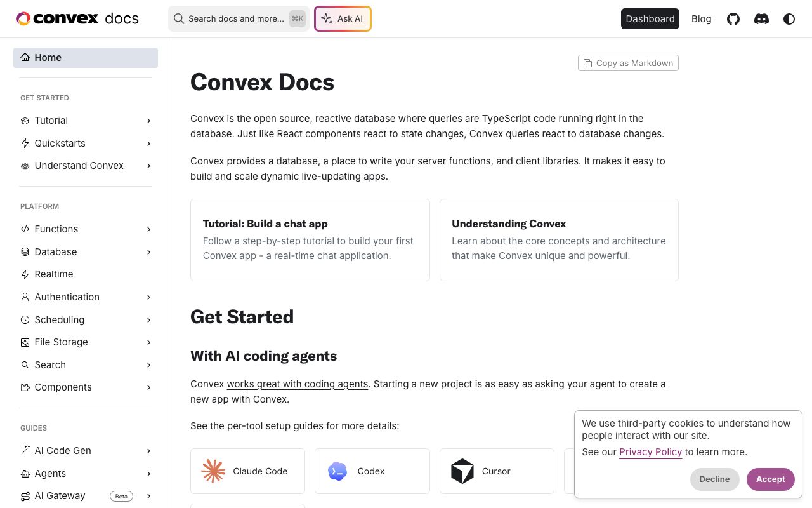Click the Convex logo icon
812x508 pixels.
coord(23,19)
